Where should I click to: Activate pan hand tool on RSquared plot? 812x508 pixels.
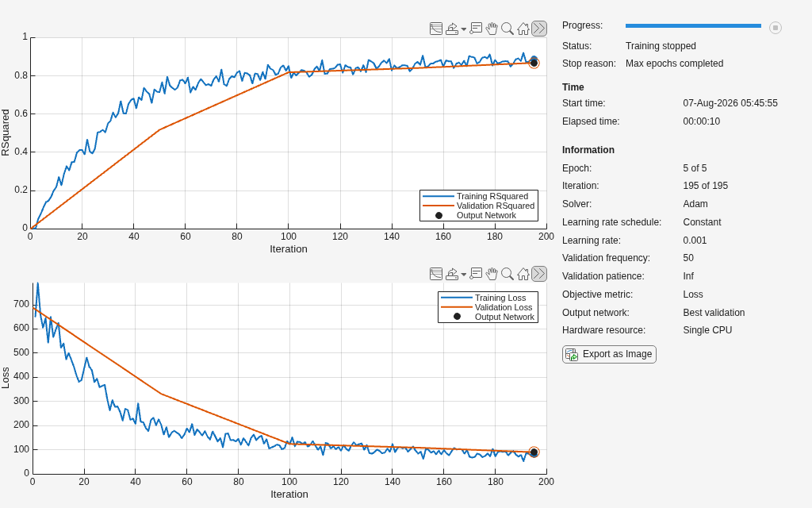(x=492, y=29)
